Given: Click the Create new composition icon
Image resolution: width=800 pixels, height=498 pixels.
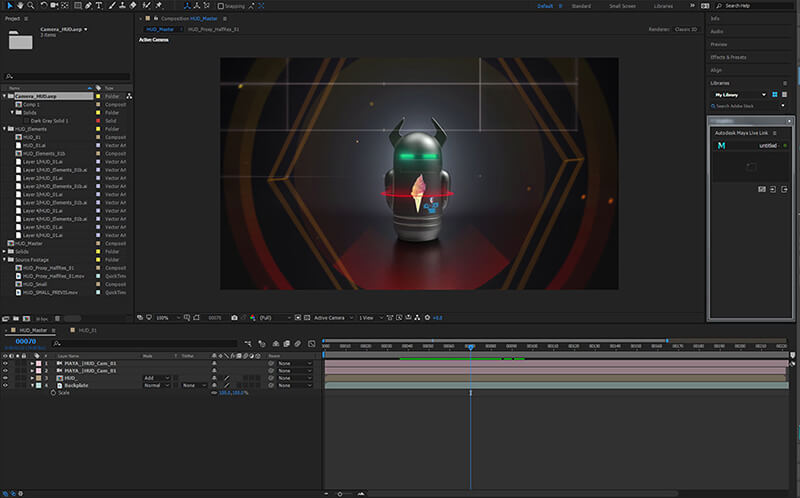Looking at the screenshot, I should 26,318.
